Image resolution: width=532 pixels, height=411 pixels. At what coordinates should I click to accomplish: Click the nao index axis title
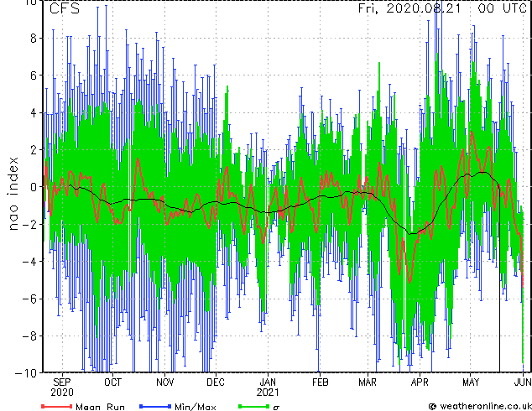click(13, 194)
